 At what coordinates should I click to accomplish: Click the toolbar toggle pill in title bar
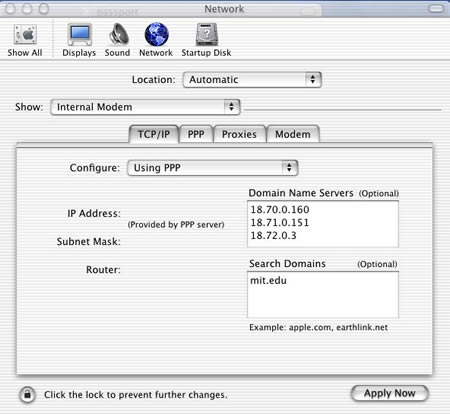point(436,8)
